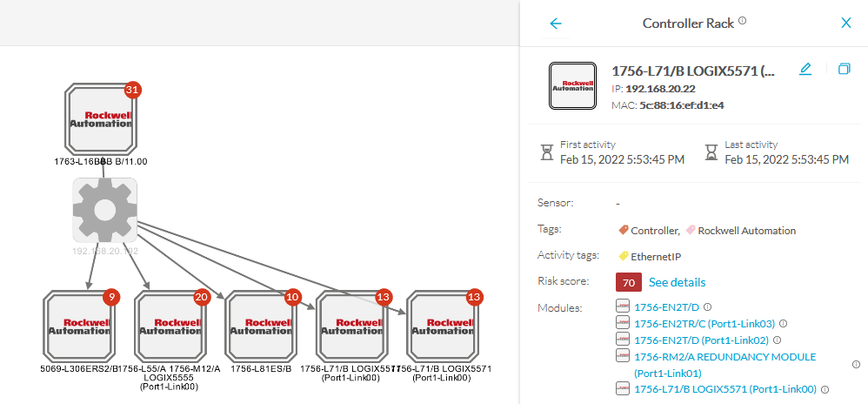The width and height of the screenshot is (868, 404).
Task: Select the rightmost 1756-L71/B LOGIX5571 node
Action: [443, 327]
